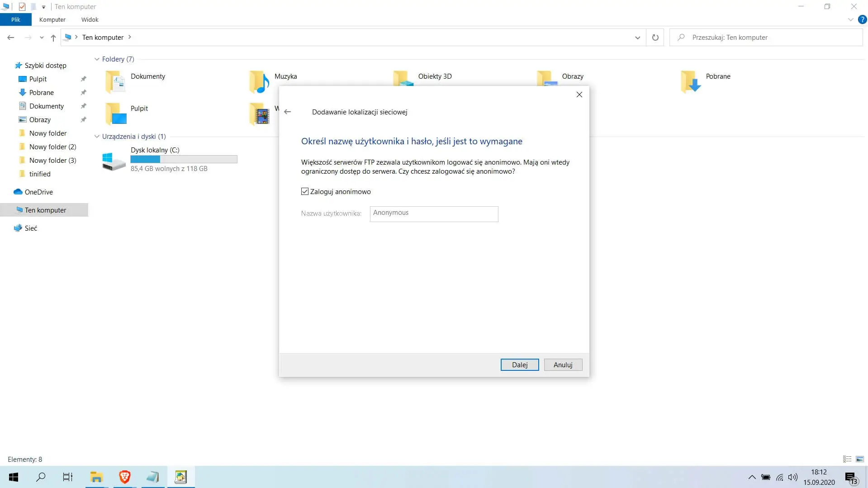The height and width of the screenshot is (488, 868).
Task: Click the refresh icon beside the address bar
Action: click(655, 38)
